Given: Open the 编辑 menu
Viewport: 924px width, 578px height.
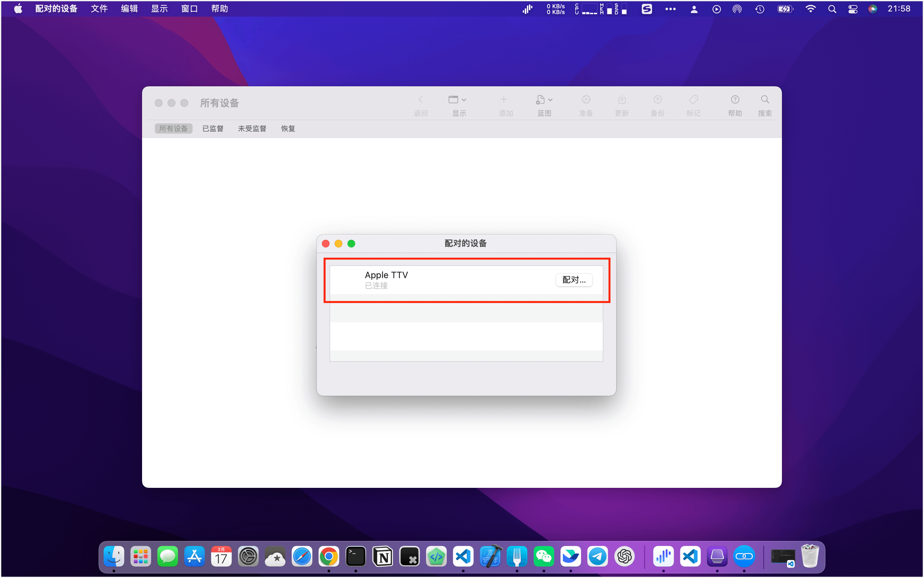Looking at the screenshot, I should coord(129,9).
